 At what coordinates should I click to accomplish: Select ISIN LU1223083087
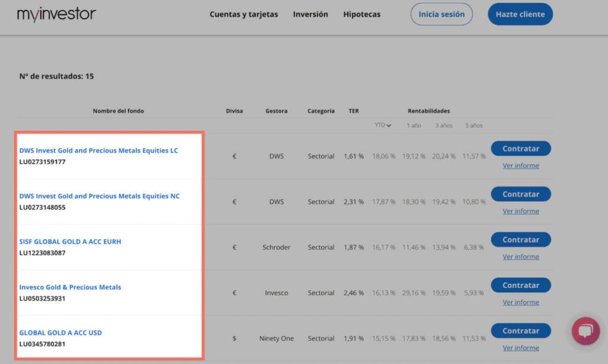coord(42,253)
